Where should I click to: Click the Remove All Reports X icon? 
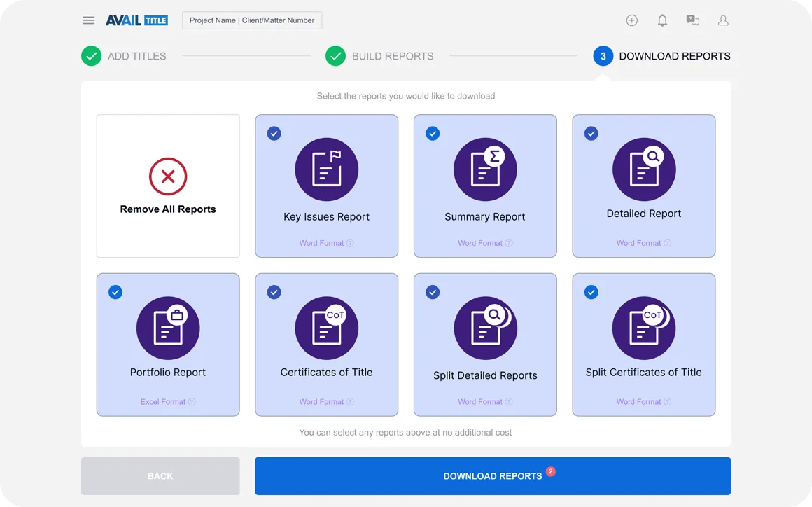pyautogui.click(x=168, y=176)
